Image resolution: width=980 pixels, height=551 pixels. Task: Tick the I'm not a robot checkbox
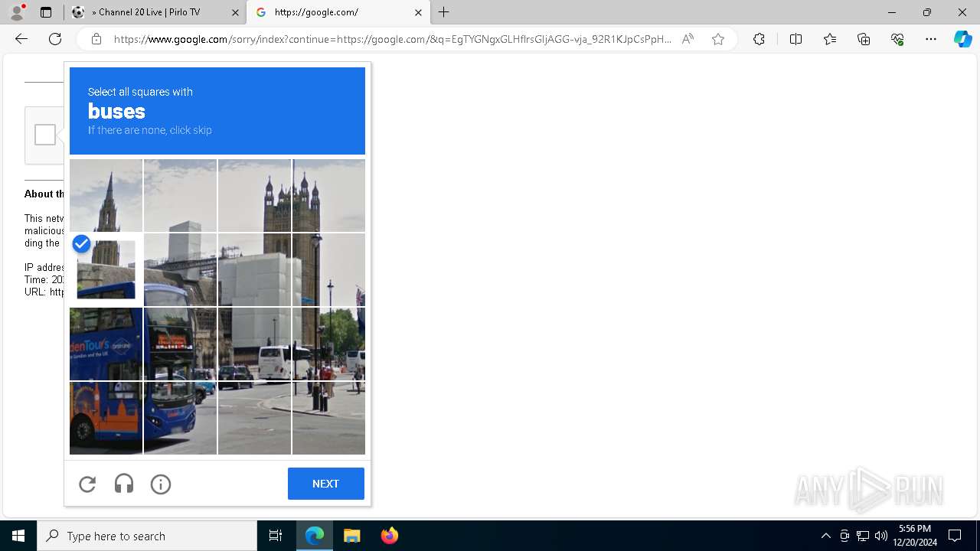tap(45, 135)
